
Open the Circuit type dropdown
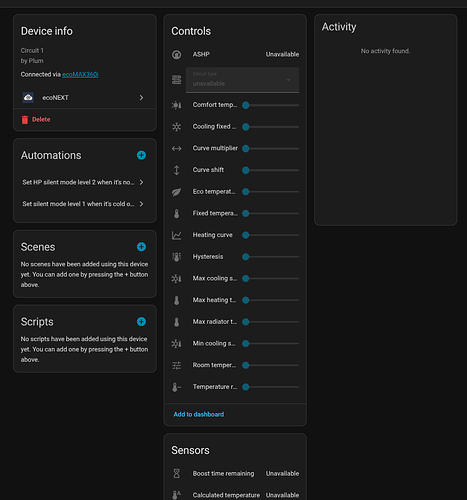(x=242, y=80)
